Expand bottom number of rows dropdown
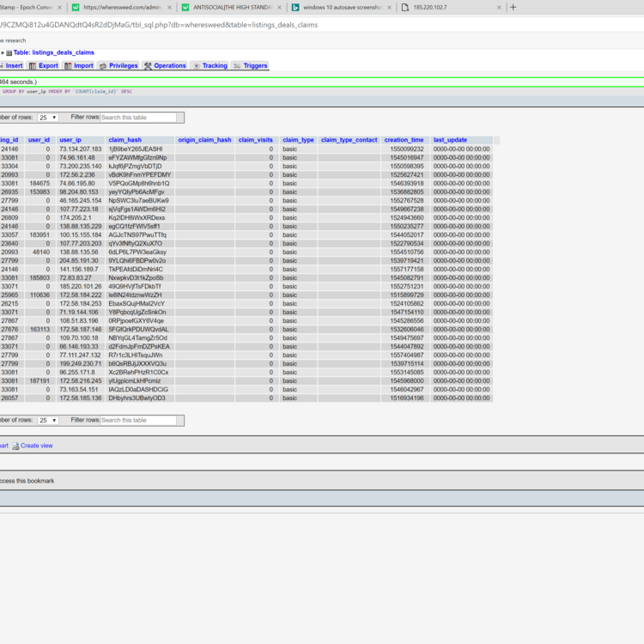 [48, 420]
